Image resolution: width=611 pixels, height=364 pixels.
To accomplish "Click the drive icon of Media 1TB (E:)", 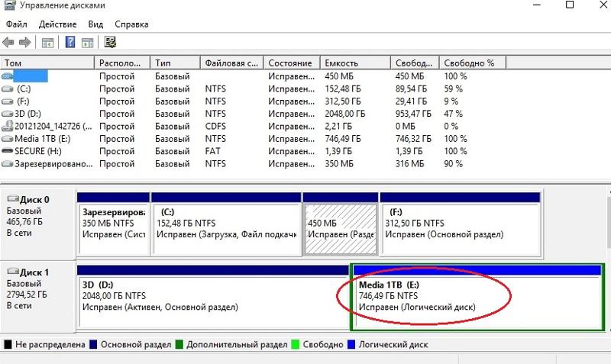I will coord(8,139).
